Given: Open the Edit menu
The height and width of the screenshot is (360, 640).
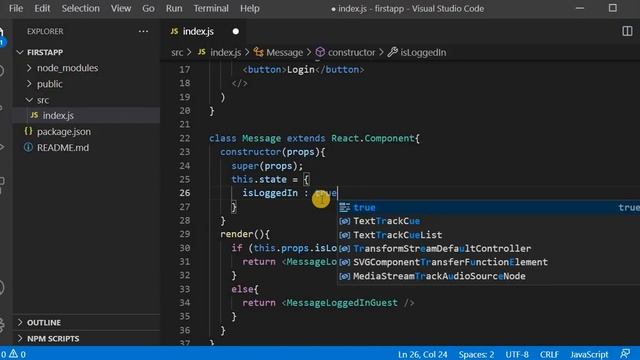Looking at the screenshot, I should coord(42,8).
